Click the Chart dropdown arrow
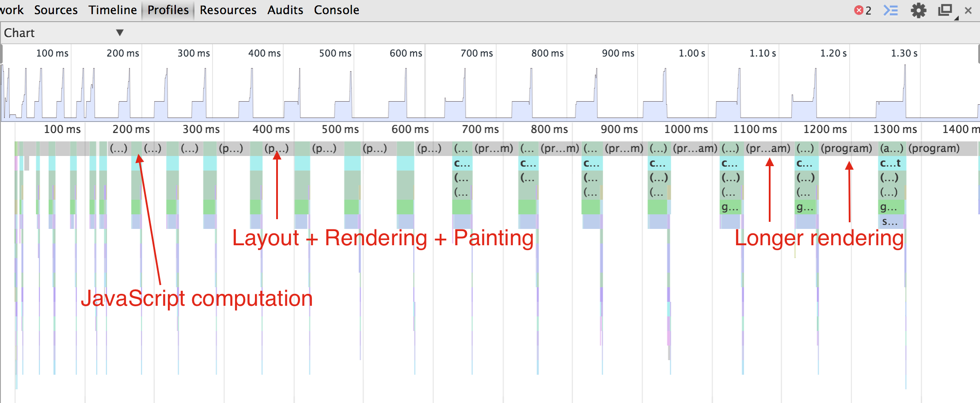 point(119,33)
